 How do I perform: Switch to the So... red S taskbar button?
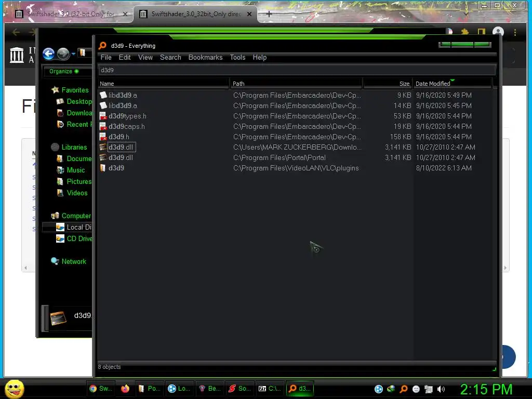[240, 389]
